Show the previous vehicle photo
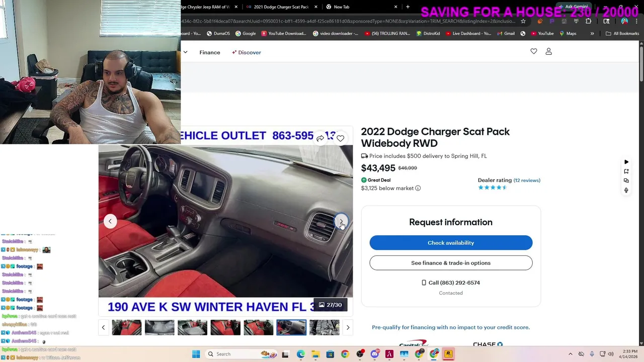Image resolution: width=644 pixels, height=362 pixels. pos(110,221)
